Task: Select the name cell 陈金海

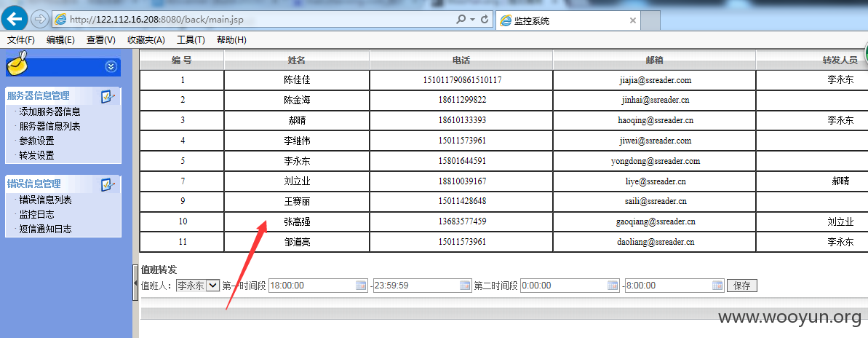Action: pos(298,101)
